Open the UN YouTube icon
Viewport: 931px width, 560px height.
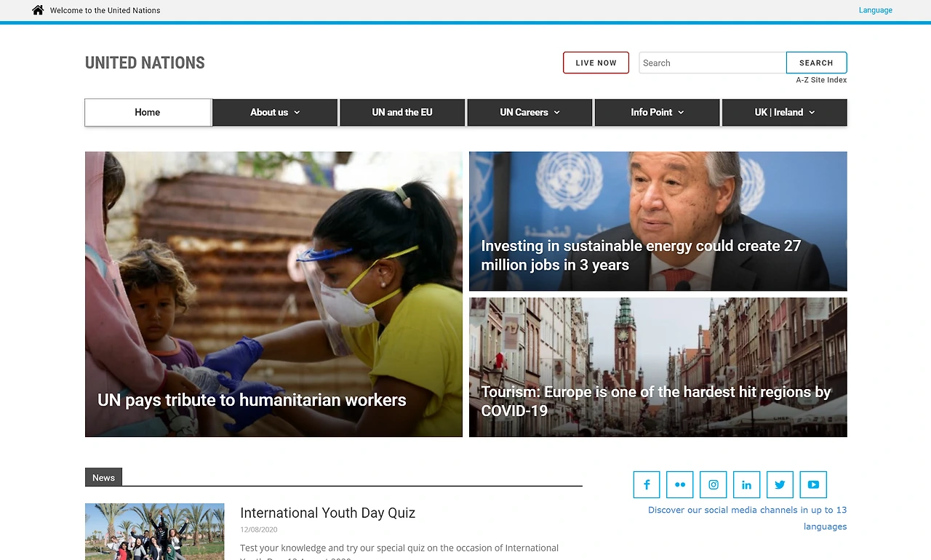point(813,484)
